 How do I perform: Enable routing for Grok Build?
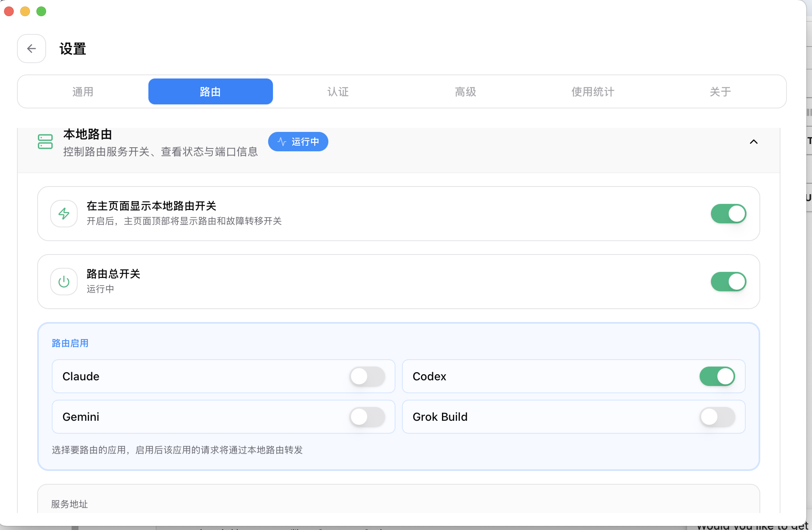[717, 417]
